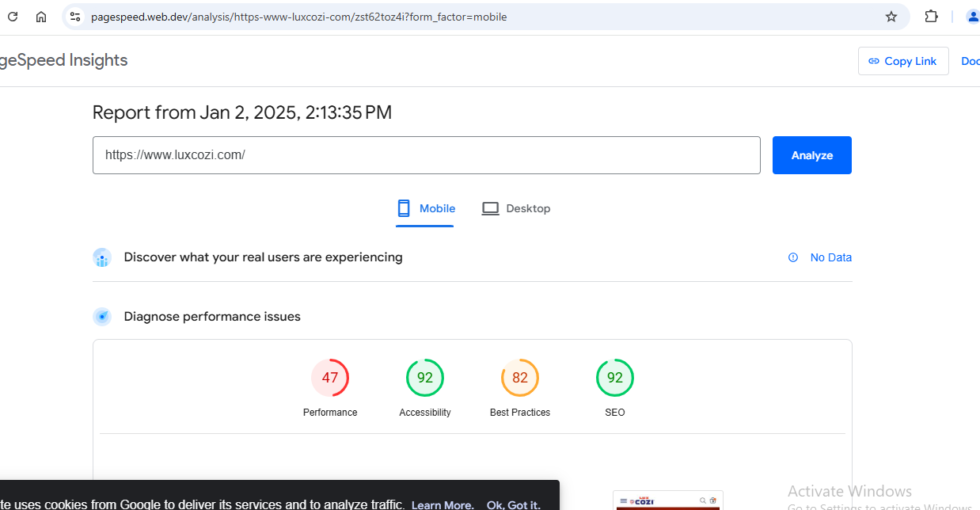Click the URL field containing luxcozi.com
The height and width of the screenshot is (510, 980).
click(426, 155)
